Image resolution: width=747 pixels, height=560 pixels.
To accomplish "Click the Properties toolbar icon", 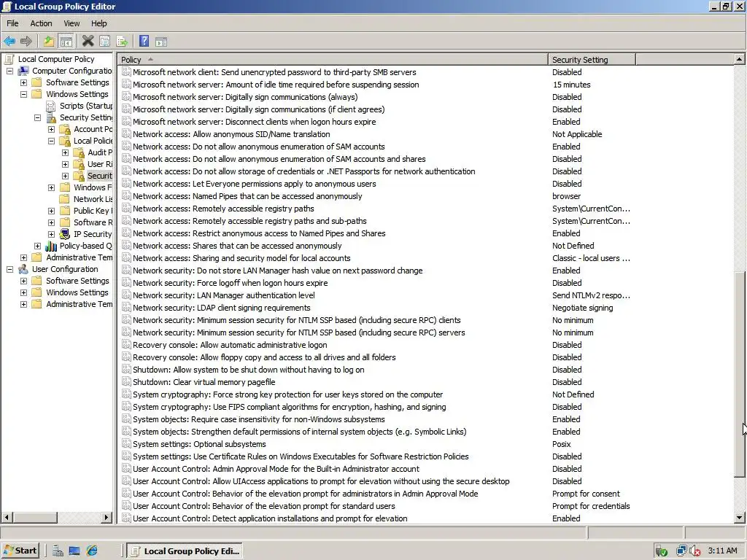I will [105, 42].
